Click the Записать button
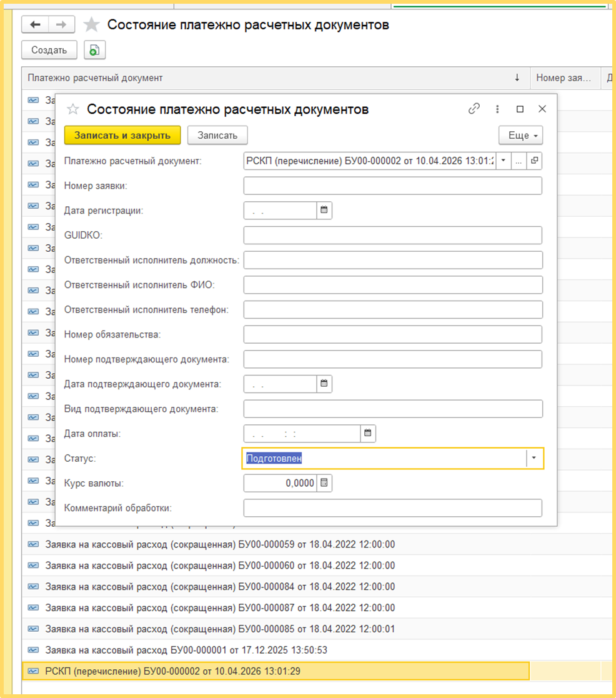The image size is (616, 698). point(217,136)
